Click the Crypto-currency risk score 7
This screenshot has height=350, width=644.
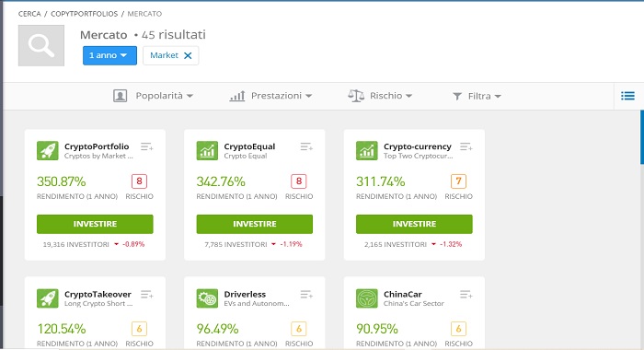point(458,181)
